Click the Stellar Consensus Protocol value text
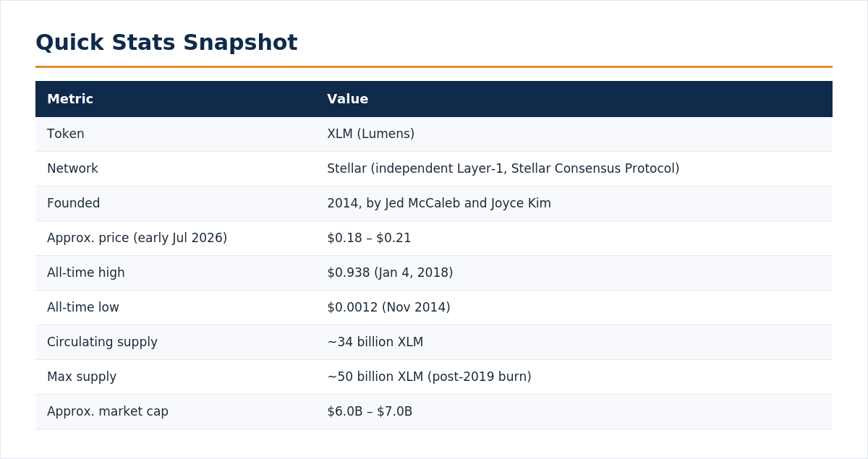The image size is (868, 459). click(x=593, y=168)
